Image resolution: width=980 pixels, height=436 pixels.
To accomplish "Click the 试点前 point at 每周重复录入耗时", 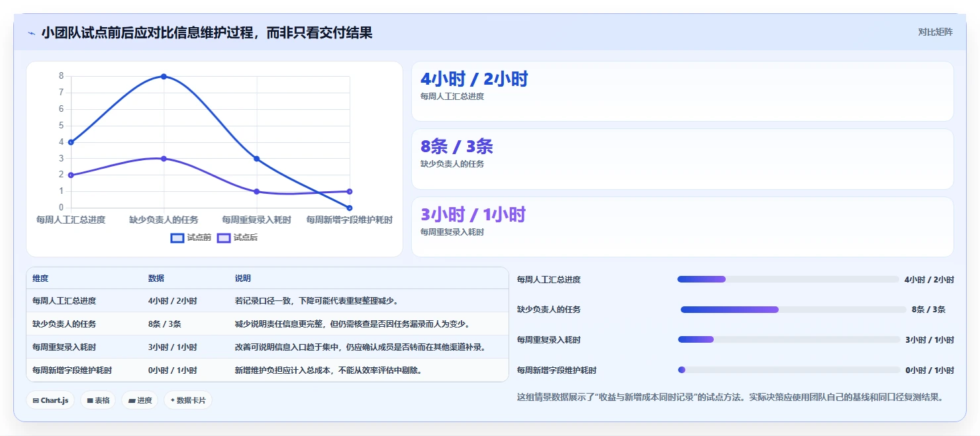I will pyautogui.click(x=256, y=159).
